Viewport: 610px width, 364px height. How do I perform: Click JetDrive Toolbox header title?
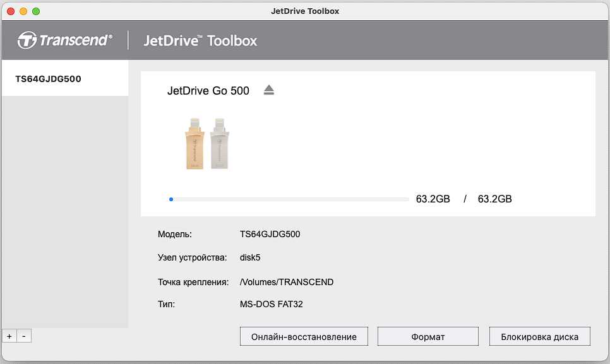tap(200, 40)
